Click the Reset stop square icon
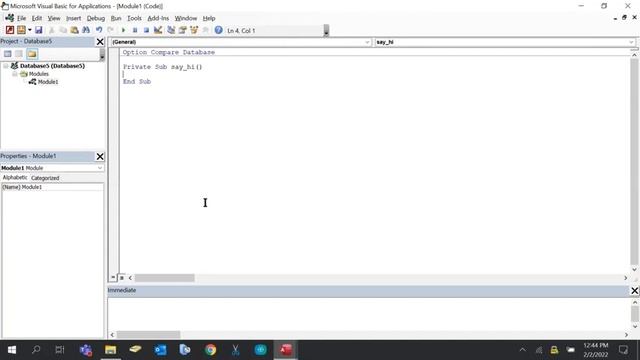 (x=146, y=30)
